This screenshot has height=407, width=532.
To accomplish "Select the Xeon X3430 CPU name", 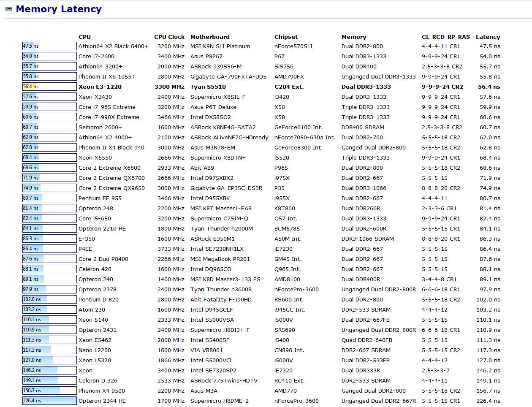I will tap(95, 97).
